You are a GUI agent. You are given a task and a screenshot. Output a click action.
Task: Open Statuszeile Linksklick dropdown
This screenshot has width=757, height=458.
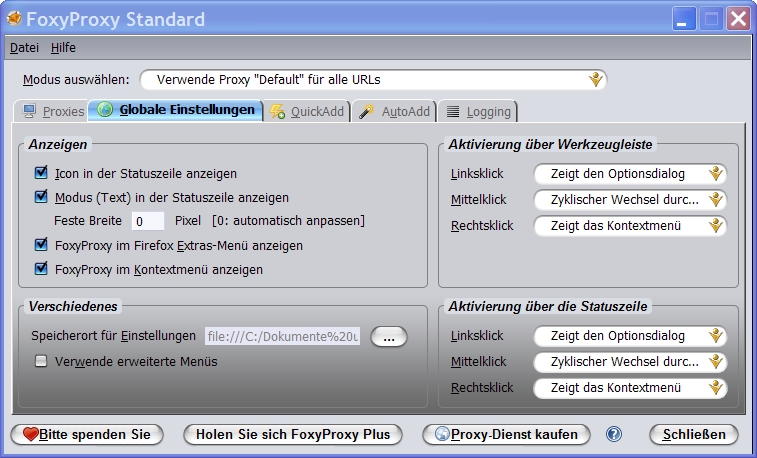pyautogui.click(x=630, y=336)
